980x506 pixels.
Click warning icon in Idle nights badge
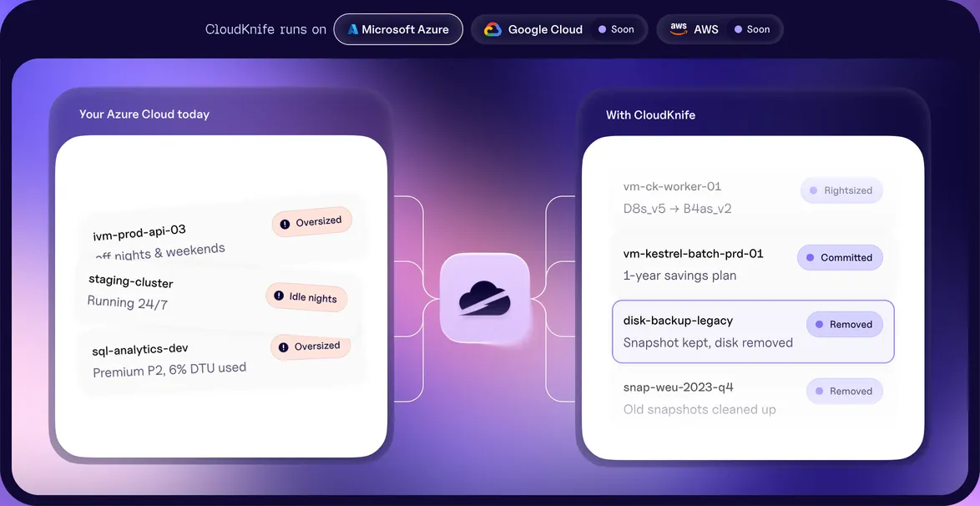coord(279,296)
